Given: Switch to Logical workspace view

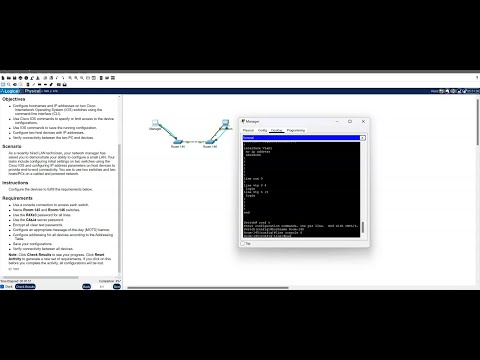Looking at the screenshot, I should tap(10, 91).
